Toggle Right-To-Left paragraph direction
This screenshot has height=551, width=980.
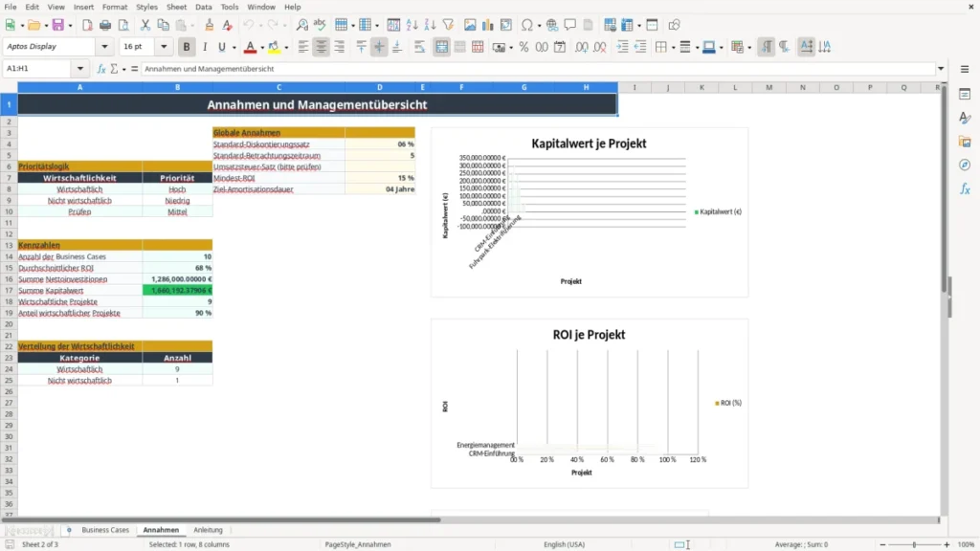(785, 47)
